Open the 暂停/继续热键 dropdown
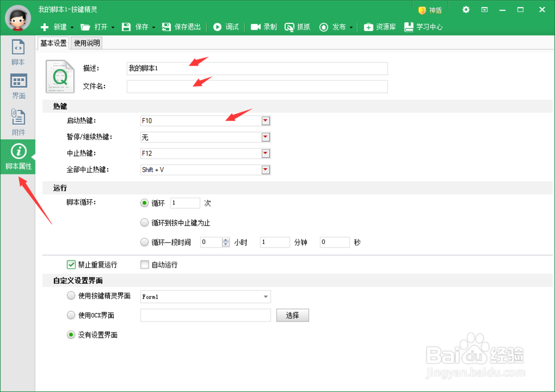Screen dimensions: 555x392 pyautogui.click(x=265, y=137)
